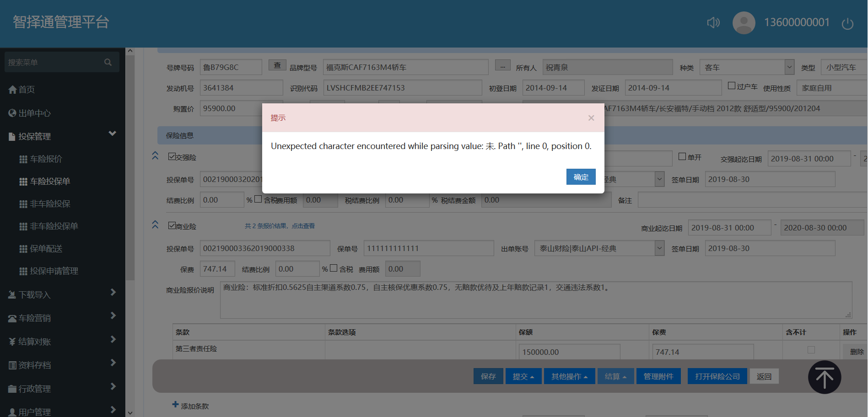Click the ellipsis button beside 品牌型号
This screenshot has height=417, width=868.
pyautogui.click(x=502, y=65)
